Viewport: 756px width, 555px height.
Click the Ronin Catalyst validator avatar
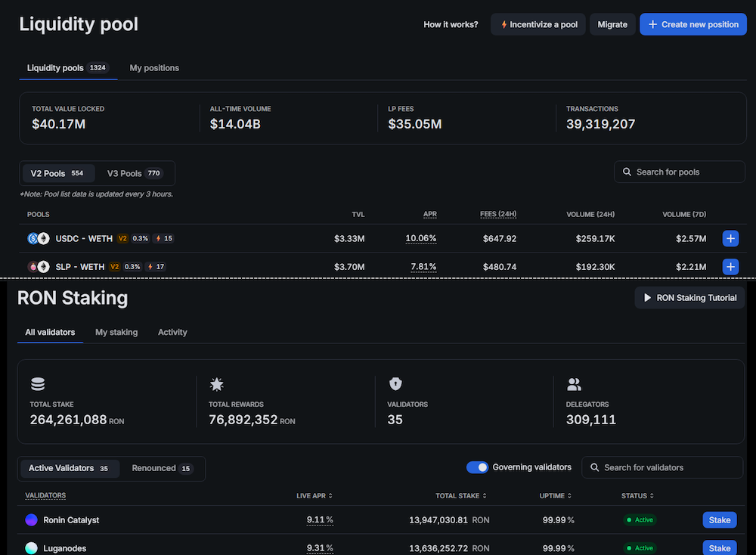click(31, 519)
